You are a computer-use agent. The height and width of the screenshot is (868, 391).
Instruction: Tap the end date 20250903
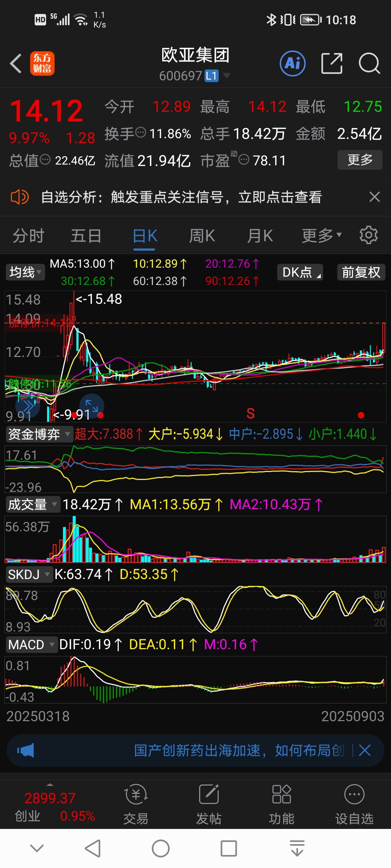(x=353, y=716)
